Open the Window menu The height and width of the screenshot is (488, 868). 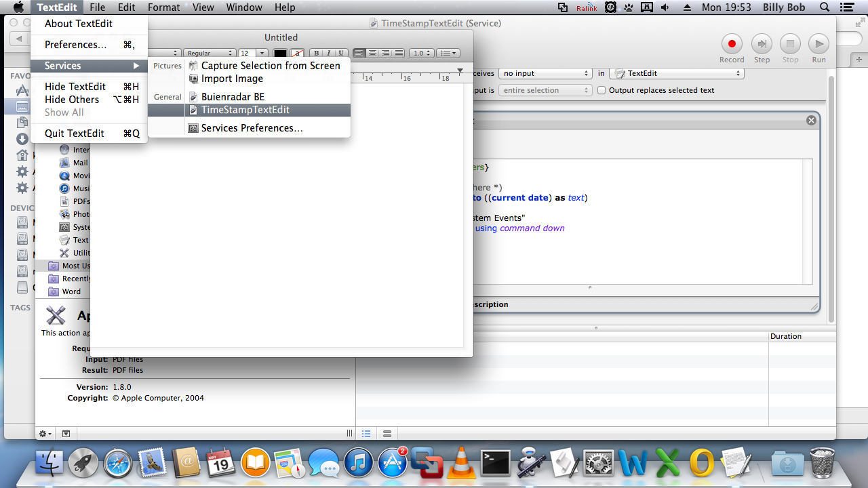click(x=244, y=7)
